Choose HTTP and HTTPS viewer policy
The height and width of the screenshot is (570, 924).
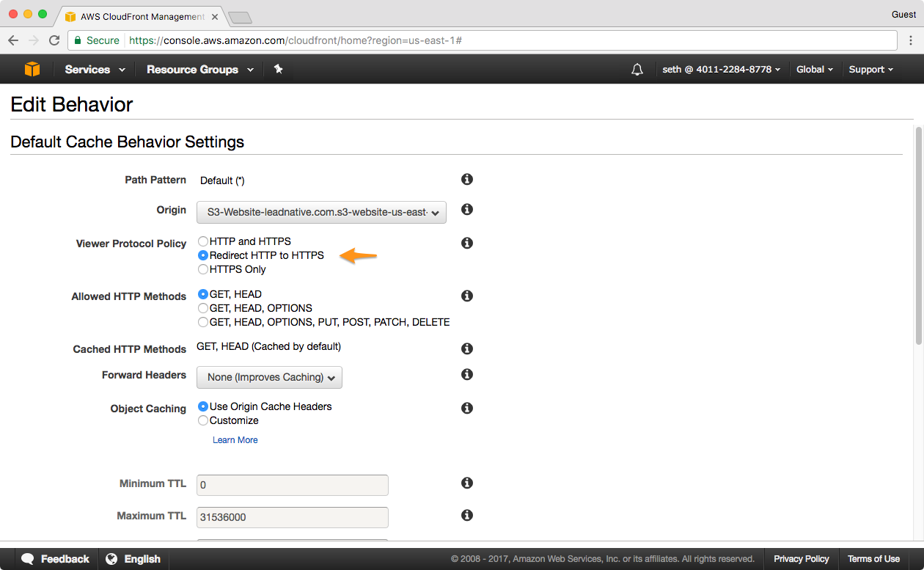tap(203, 241)
